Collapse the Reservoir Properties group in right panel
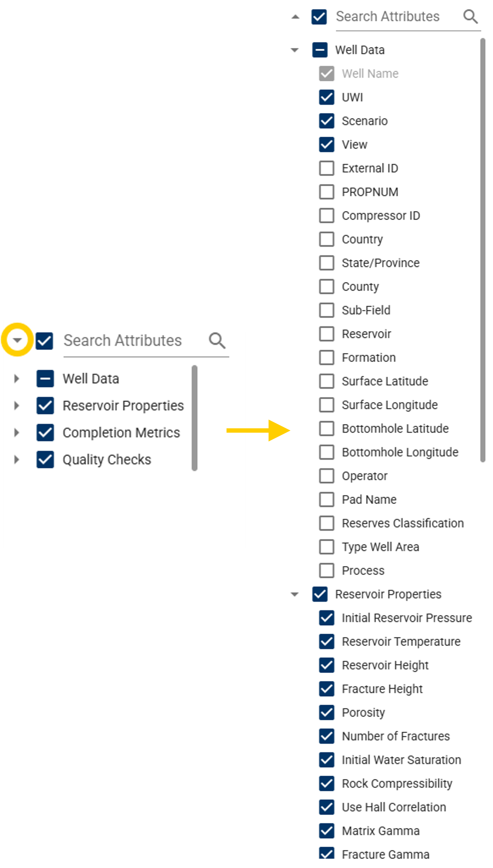Screen dimensions: 493x868 click(295, 594)
